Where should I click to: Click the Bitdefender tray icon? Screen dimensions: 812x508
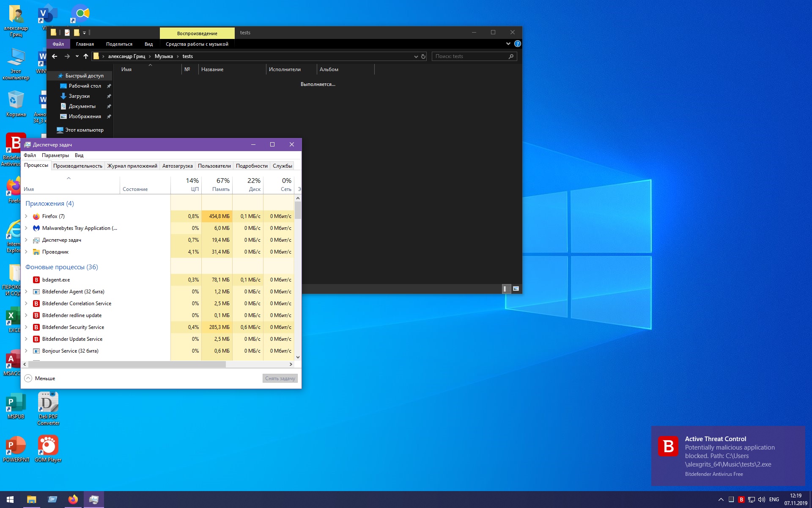pyautogui.click(x=741, y=500)
